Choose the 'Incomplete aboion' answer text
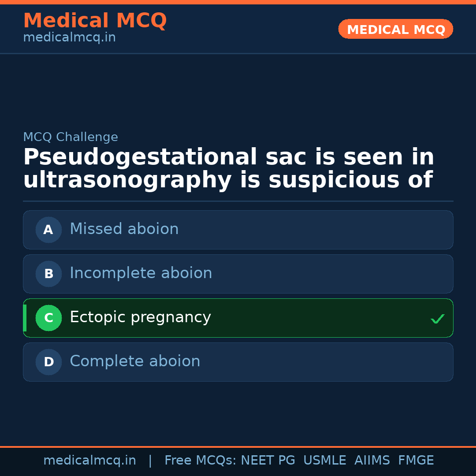The image size is (476, 476). 141,273
